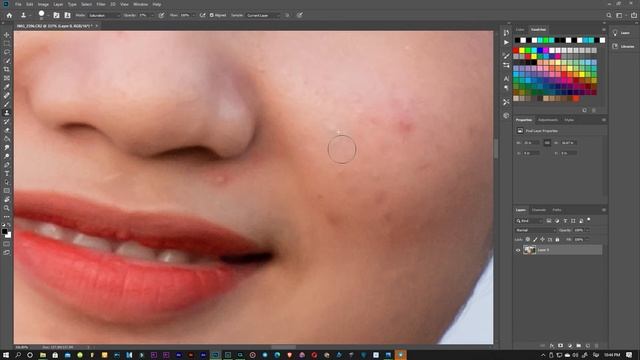Open Windows search in the taskbar
The height and width of the screenshot is (360, 640).
click(x=18, y=355)
